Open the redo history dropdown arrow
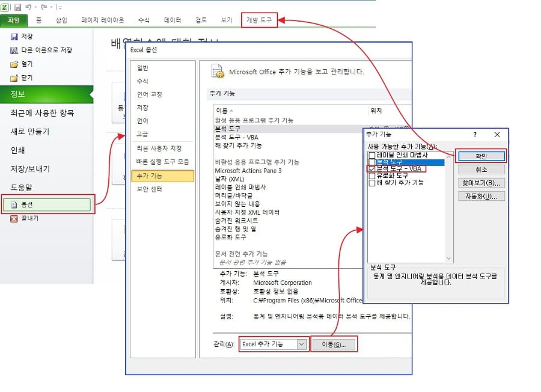 [51, 7]
